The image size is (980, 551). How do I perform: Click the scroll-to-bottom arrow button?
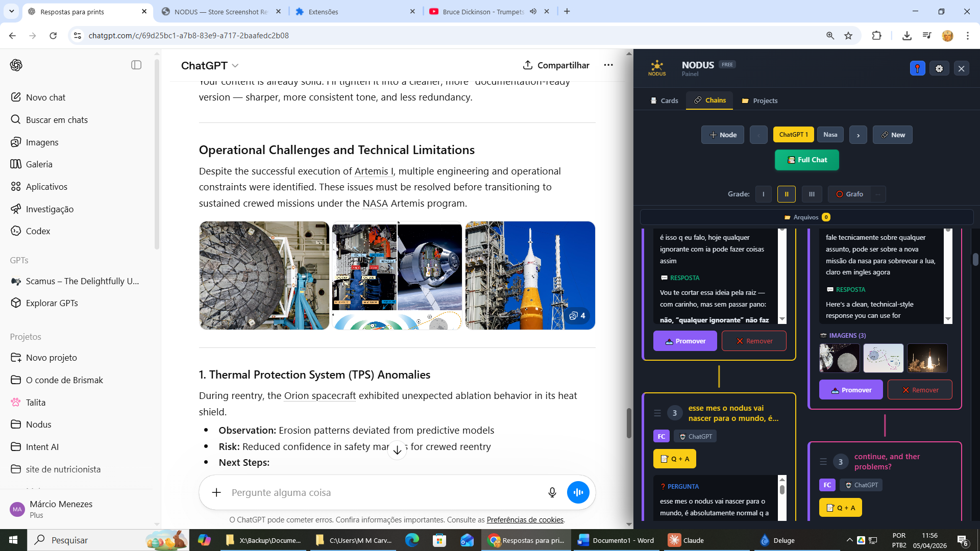click(397, 450)
